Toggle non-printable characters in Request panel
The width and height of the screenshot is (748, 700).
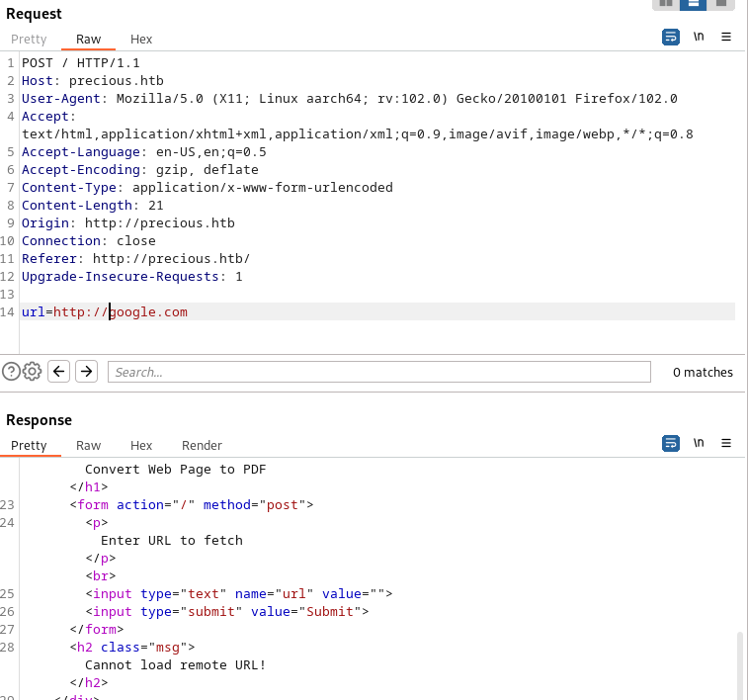pyautogui.click(x=699, y=37)
